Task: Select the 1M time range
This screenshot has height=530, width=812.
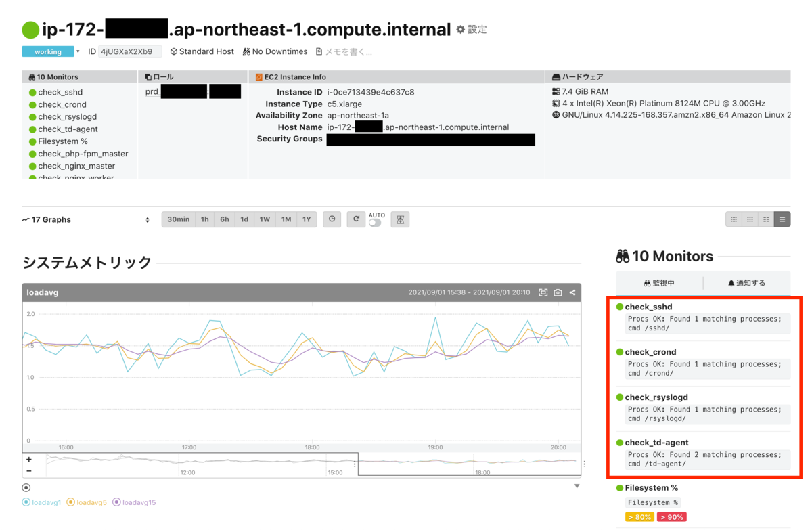Action: tap(286, 219)
